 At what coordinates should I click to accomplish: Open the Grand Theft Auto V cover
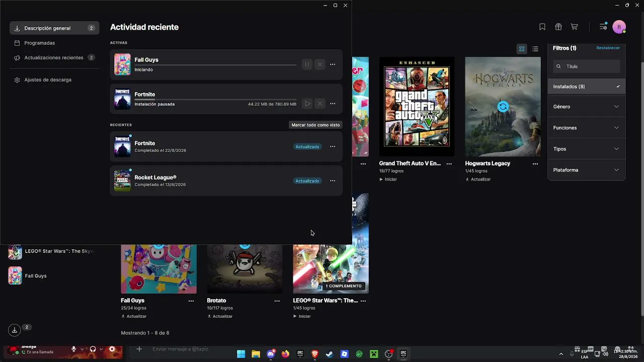417,107
